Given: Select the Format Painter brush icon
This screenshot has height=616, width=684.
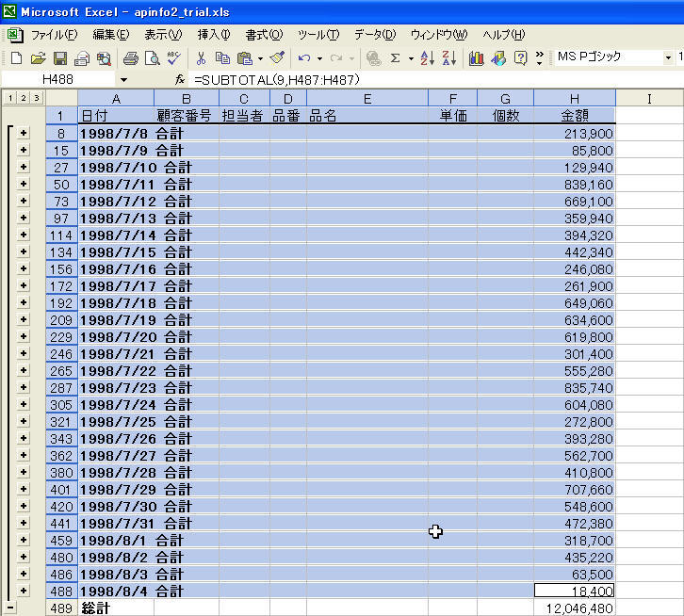Looking at the screenshot, I should click(x=277, y=58).
